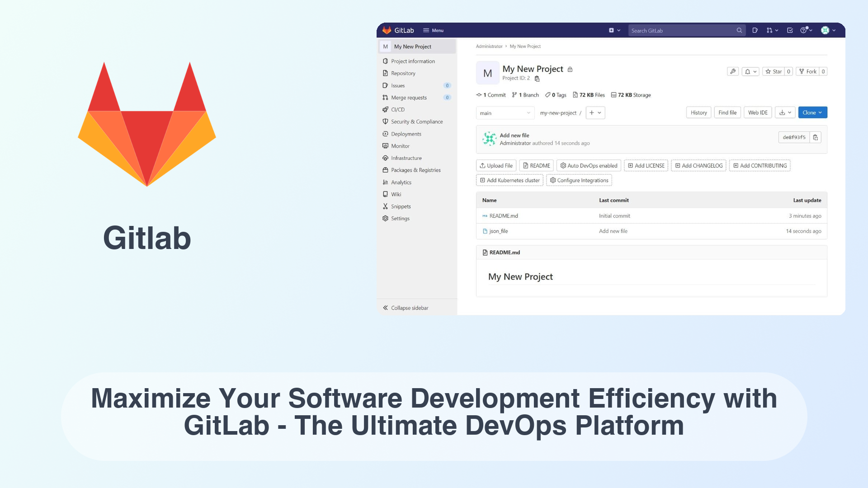This screenshot has height=488, width=868.
Task: Open the Menu hamburger in top bar
Action: 433,30
